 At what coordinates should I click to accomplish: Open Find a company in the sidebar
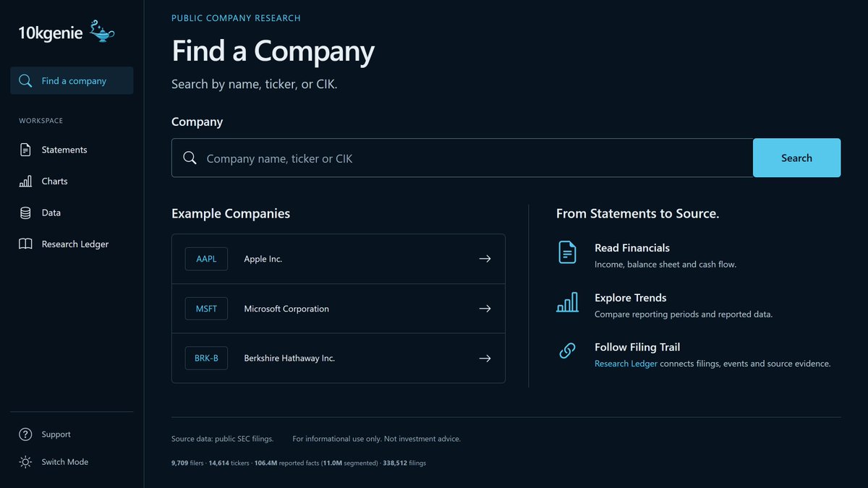point(72,81)
